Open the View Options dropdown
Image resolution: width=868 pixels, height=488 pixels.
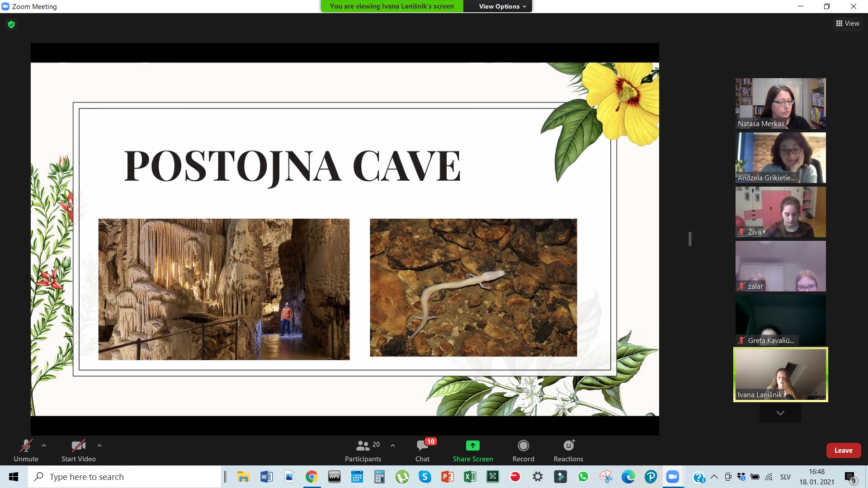pyautogui.click(x=502, y=6)
